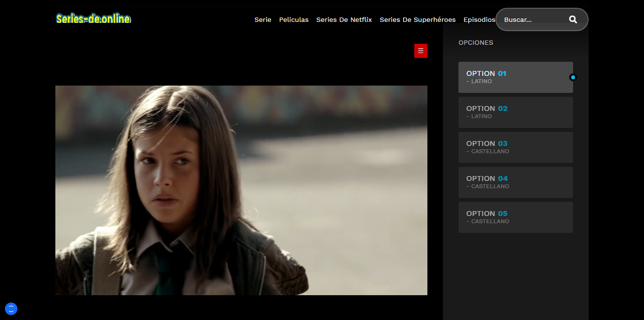
Task: Open the Serie menu item
Action: (x=263, y=20)
